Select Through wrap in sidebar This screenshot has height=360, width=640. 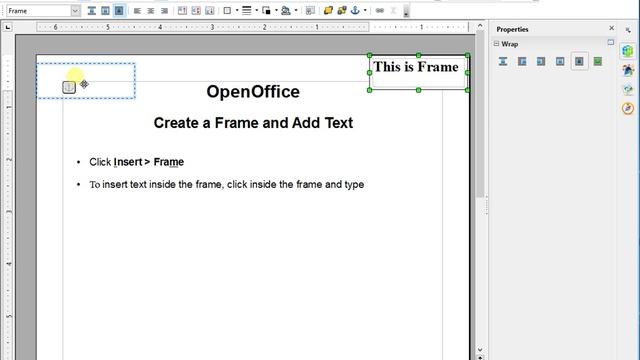(x=579, y=62)
